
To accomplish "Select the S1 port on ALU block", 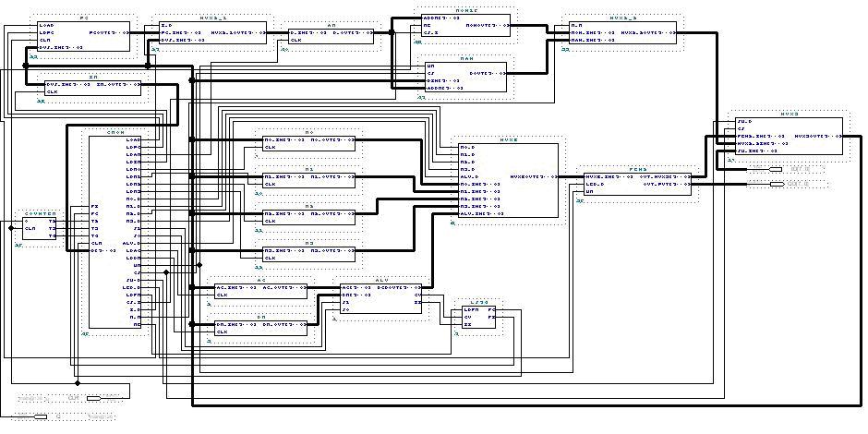I will 345,302.
